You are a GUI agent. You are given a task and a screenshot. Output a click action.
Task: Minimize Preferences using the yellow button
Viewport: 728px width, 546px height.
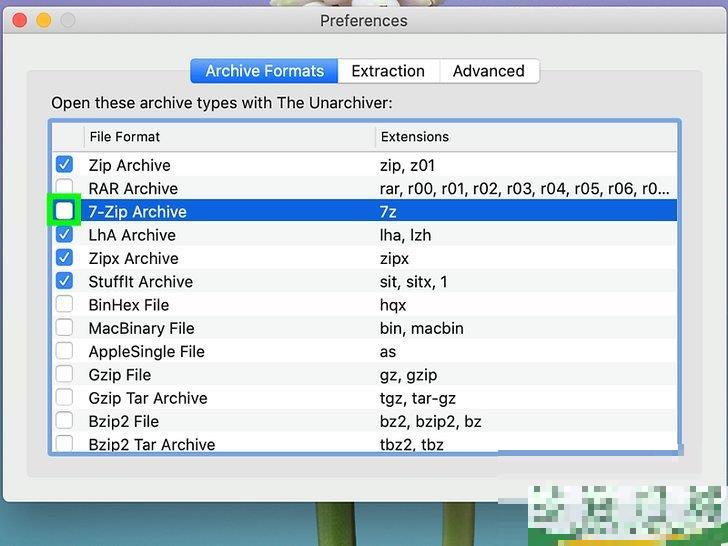[43, 20]
